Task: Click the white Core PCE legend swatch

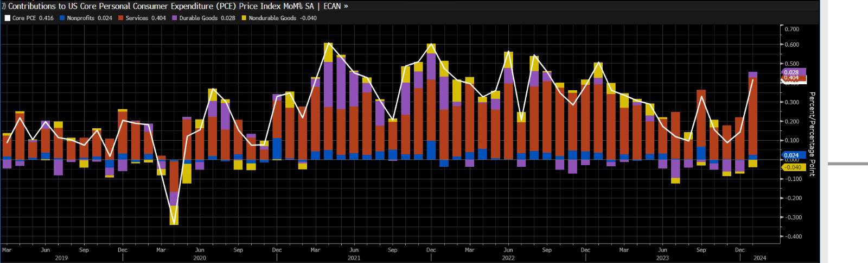Action: tap(8, 18)
